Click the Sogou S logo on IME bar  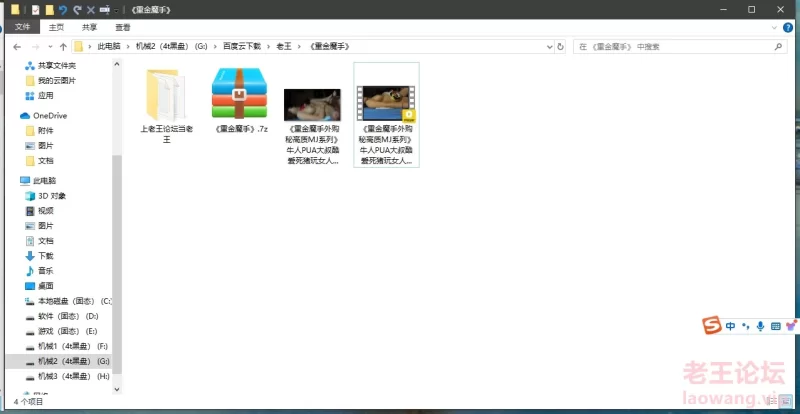pyautogui.click(x=712, y=325)
